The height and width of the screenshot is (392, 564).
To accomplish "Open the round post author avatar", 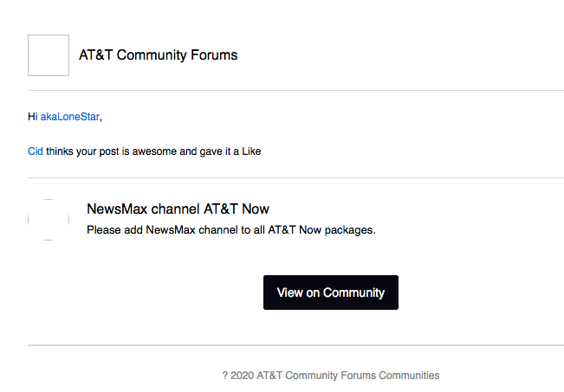I will tap(49, 220).
